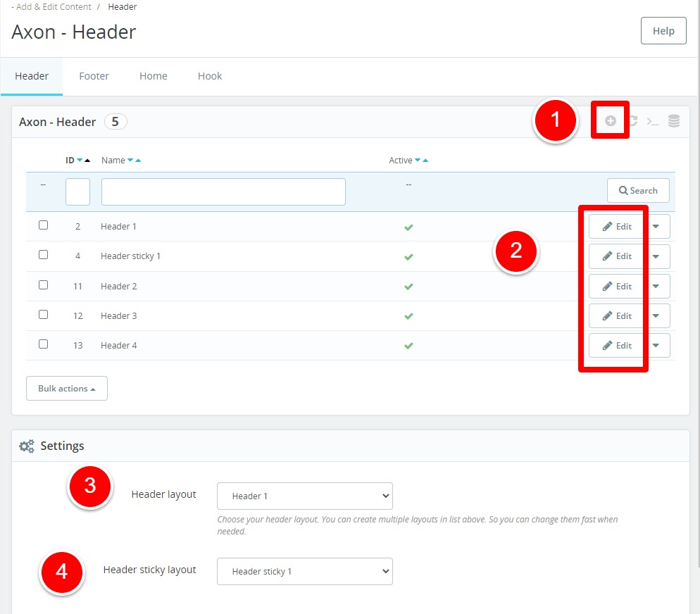
Task: Toggle active status checkmark for Header sticky 1
Action: [x=408, y=257]
